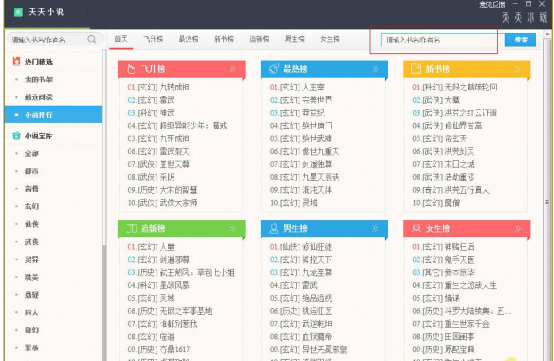Click the person icon on 女生榜 panel header
This screenshot has width=554, height=361.
pos(417,229)
